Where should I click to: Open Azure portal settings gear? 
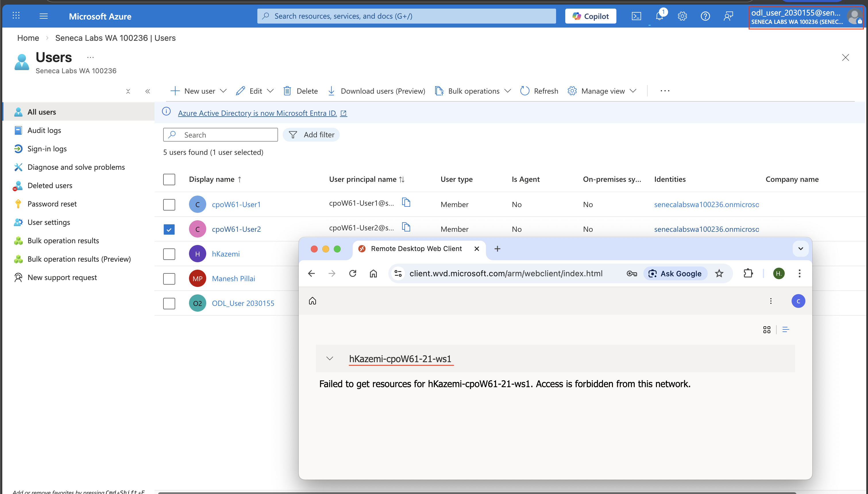tap(682, 16)
